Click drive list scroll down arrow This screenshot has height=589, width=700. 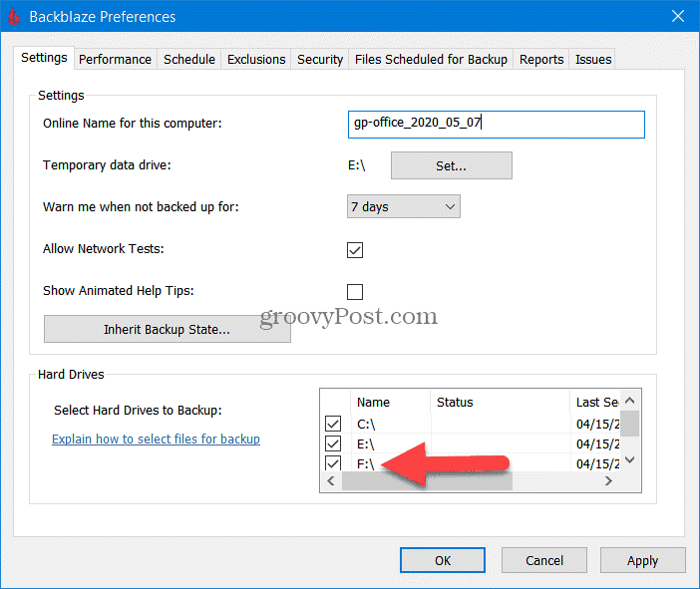630,459
